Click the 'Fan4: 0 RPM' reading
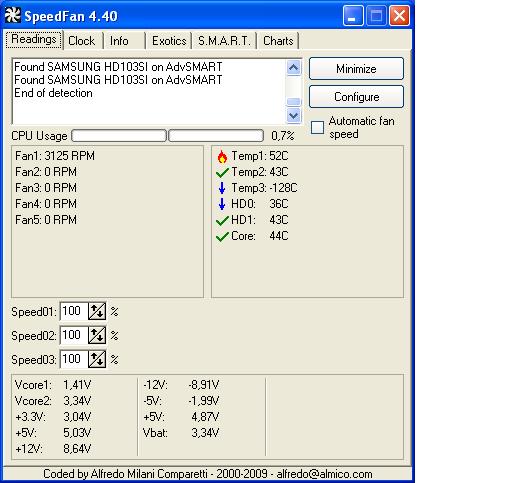Image resolution: width=512 pixels, height=483 pixels. 46,204
